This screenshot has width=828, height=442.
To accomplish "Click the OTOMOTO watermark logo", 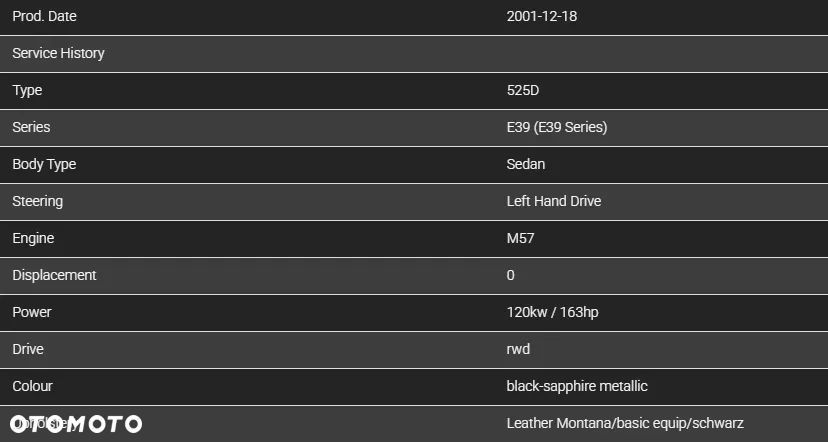I will coord(76,424).
